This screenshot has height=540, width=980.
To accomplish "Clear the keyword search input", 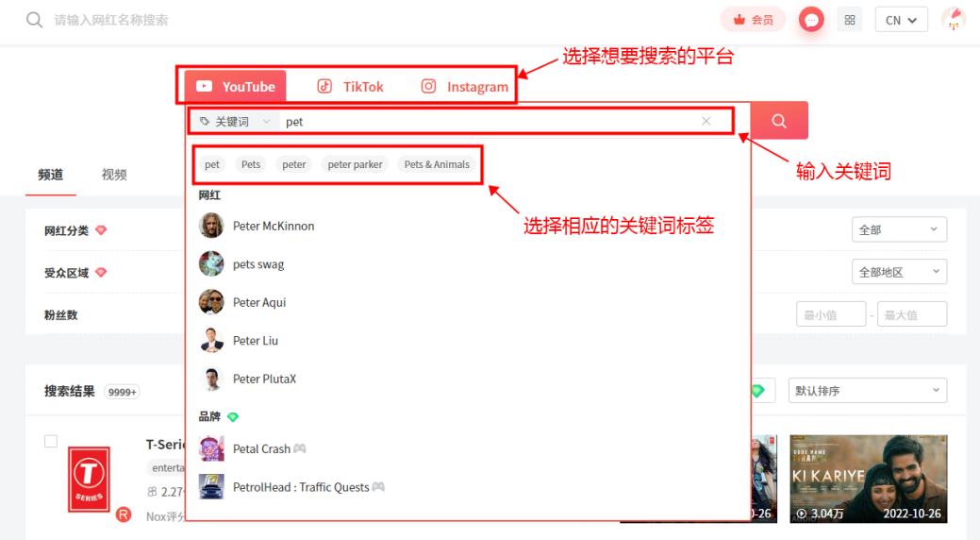I will click(x=706, y=121).
